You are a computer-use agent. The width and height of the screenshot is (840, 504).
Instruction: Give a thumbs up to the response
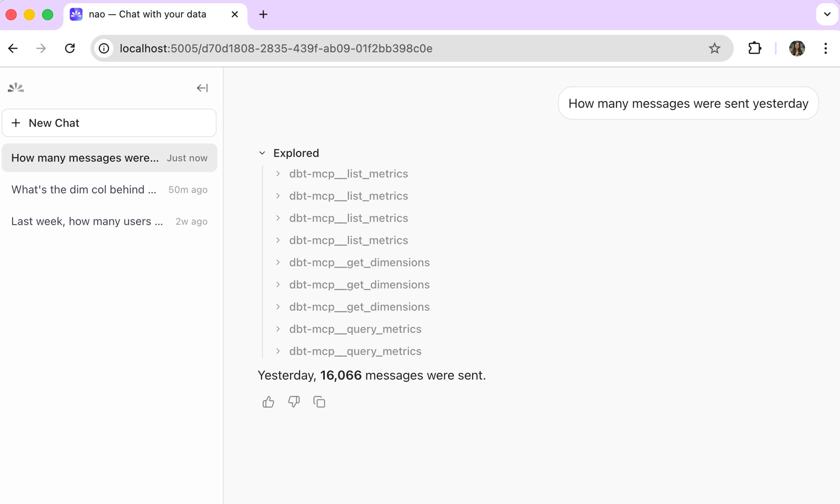click(x=268, y=402)
